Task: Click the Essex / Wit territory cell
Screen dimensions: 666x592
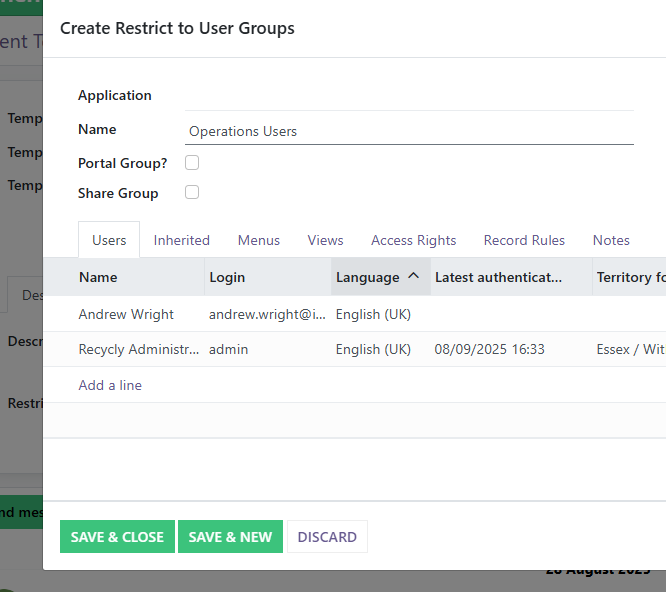Action: [x=629, y=349]
